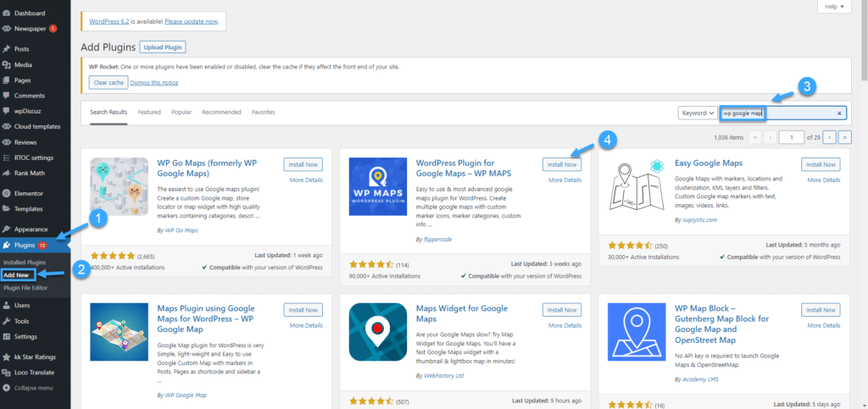
Task: Click the Loco Translate icon
Action: click(7, 372)
